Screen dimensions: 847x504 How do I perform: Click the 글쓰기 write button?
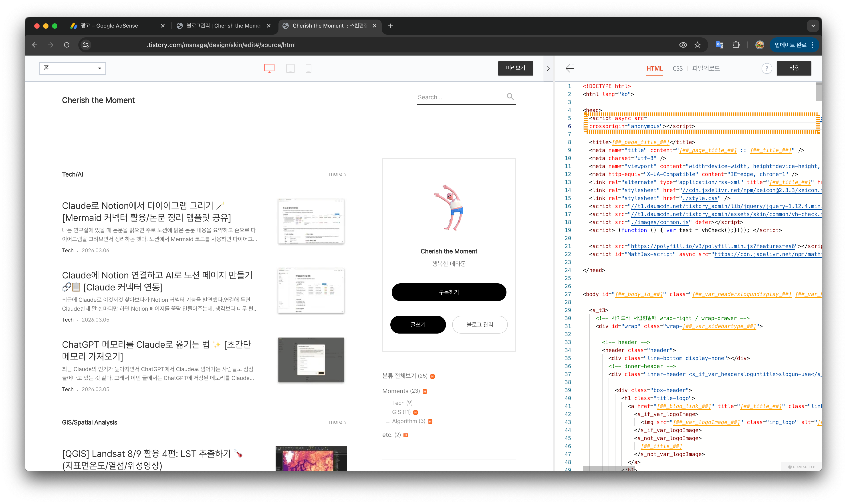pyautogui.click(x=418, y=325)
